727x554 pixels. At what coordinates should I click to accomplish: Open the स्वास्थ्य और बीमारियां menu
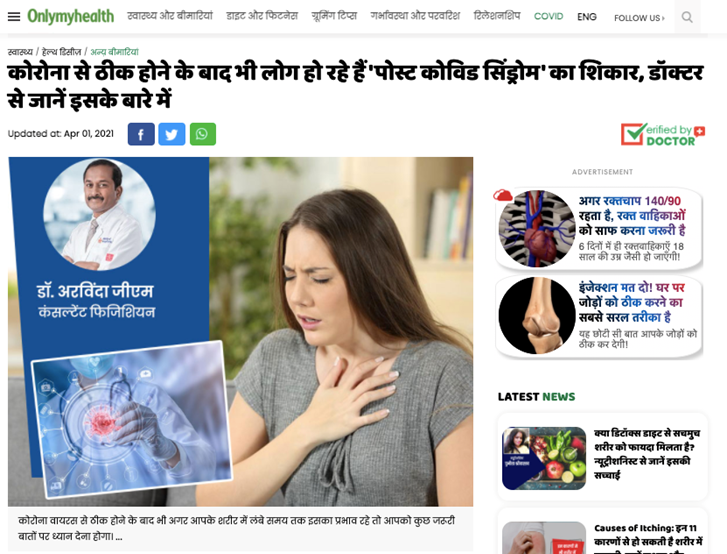tap(170, 16)
